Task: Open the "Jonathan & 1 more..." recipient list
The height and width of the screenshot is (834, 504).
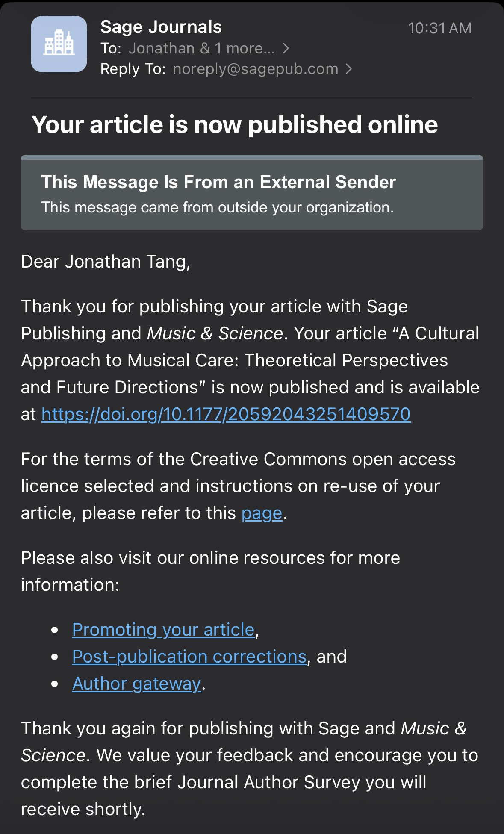Action: pos(201,48)
